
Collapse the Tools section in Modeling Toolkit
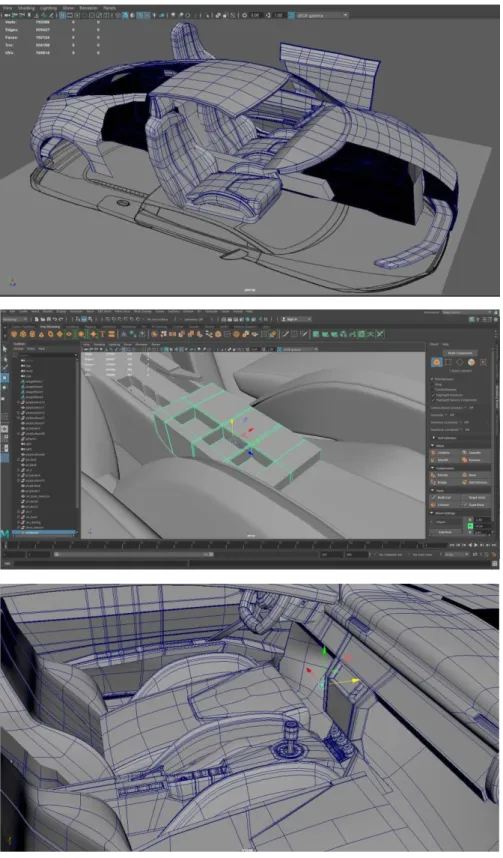point(459,490)
